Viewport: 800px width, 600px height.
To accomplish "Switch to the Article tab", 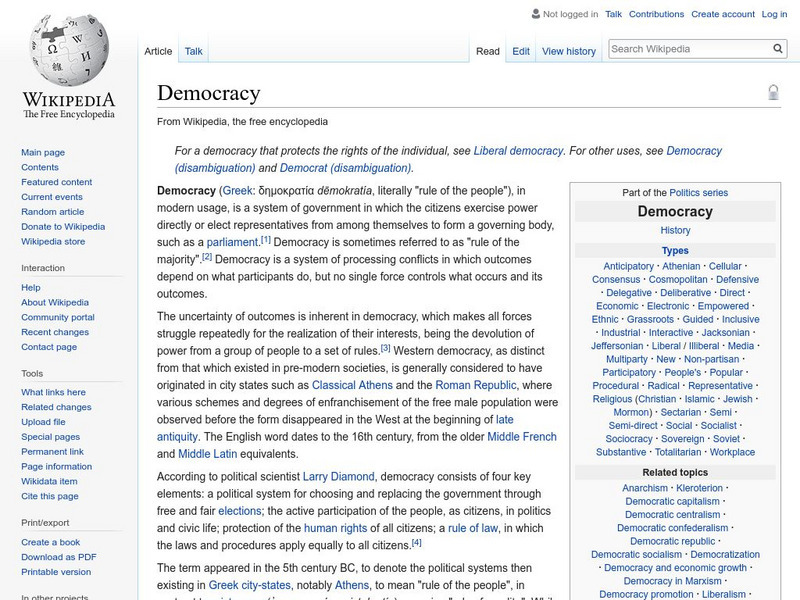I will click(x=158, y=51).
